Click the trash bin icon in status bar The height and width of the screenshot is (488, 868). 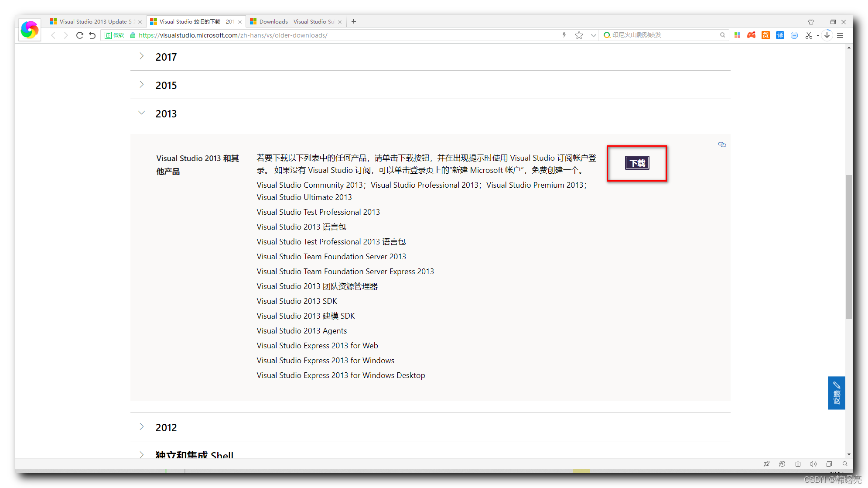[x=798, y=464]
